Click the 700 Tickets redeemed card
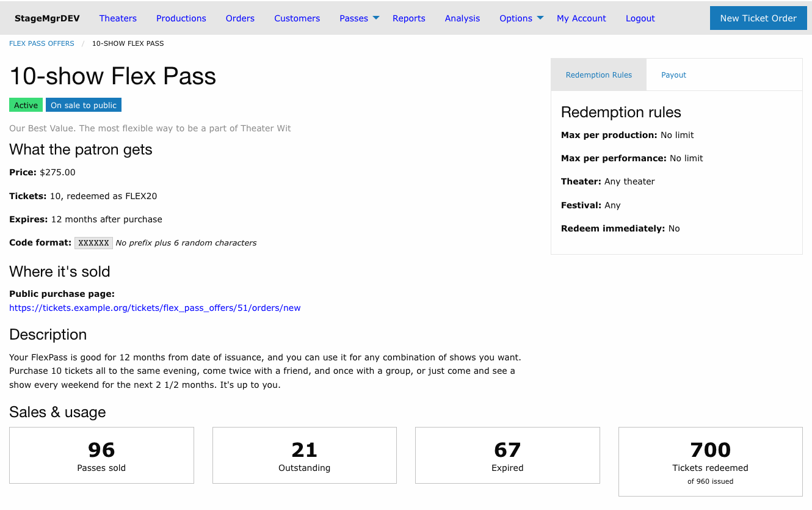 [711, 461]
